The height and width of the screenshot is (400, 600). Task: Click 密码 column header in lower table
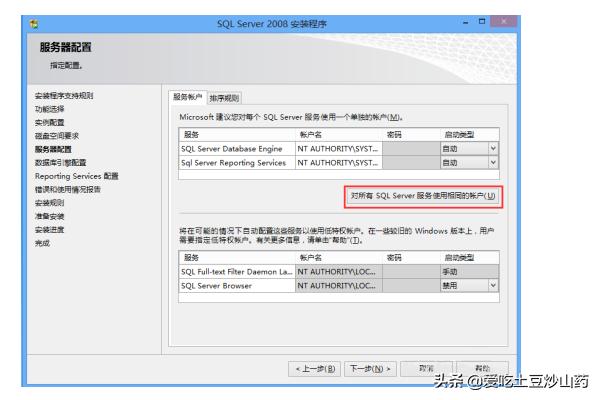[412, 258]
